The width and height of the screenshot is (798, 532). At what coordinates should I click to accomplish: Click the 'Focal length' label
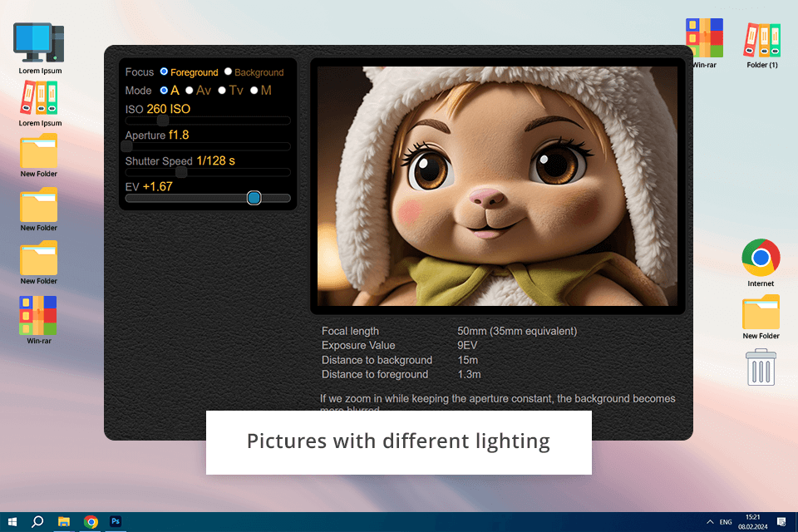pyautogui.click(x=350, y=331)
